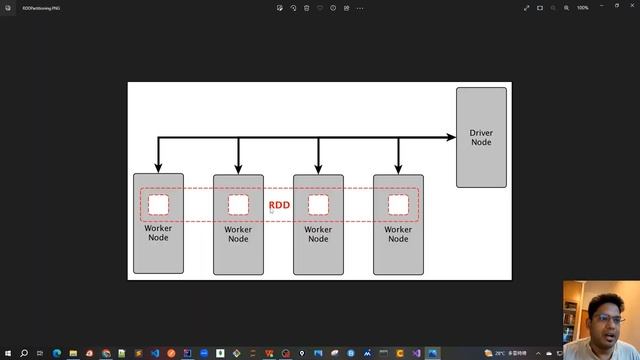The image size is (640, 360).
Task: Delete the image with trash icon
Action: coord(307,8)
